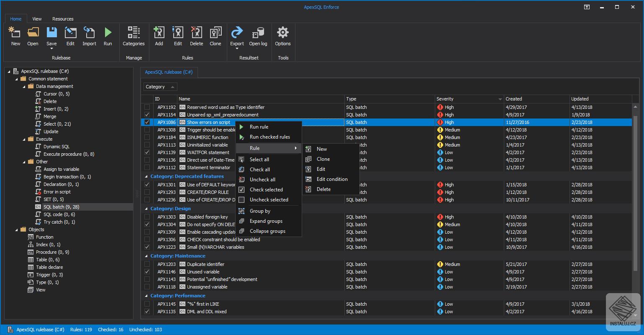Open the Save button dropdown arrow
Image resolution: width=644 pixels, height=335 pixels.
(x=51, y=49)
